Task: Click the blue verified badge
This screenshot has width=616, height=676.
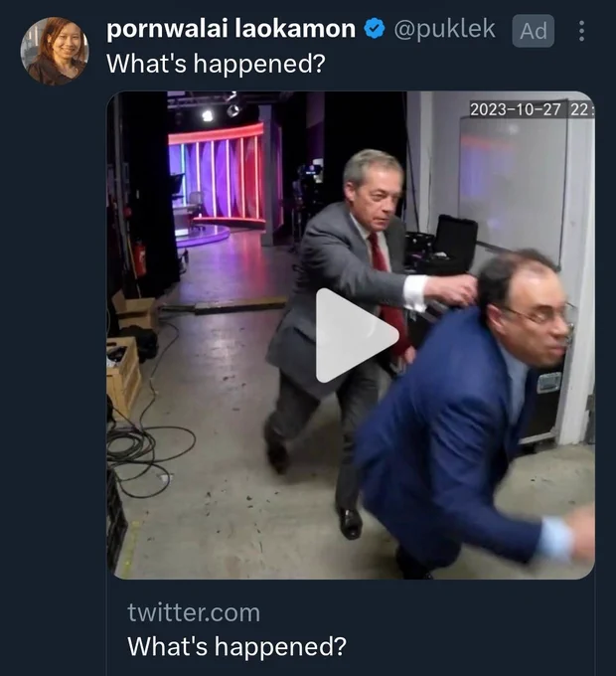Action: pyautogui.click(x=374, y=29)
